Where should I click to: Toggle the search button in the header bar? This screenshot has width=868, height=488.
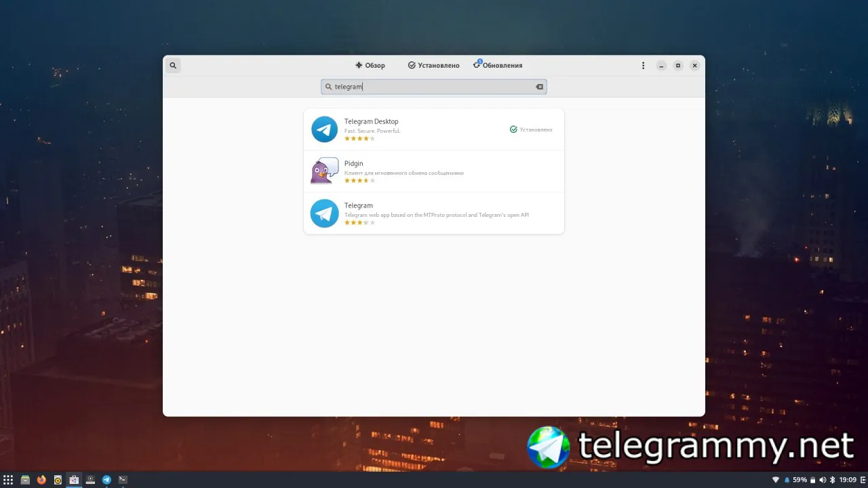[x=173, y=66]
